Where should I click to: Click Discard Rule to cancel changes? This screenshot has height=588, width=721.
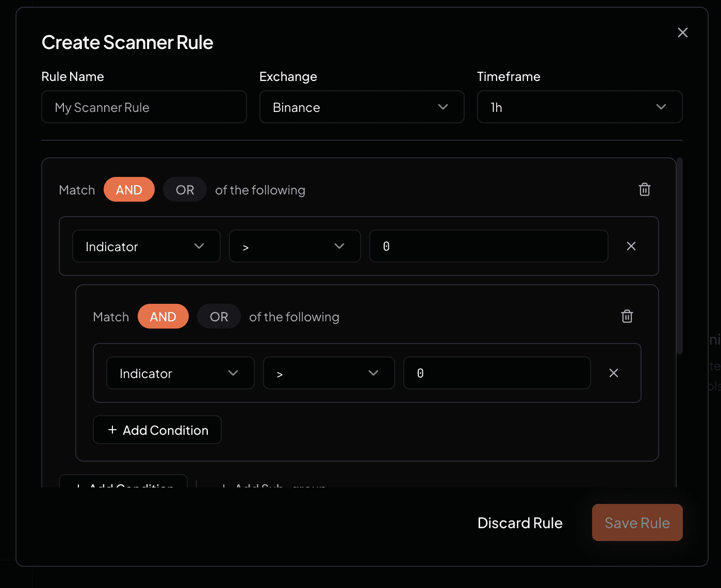pyautogui.click(x=520, y=522)
